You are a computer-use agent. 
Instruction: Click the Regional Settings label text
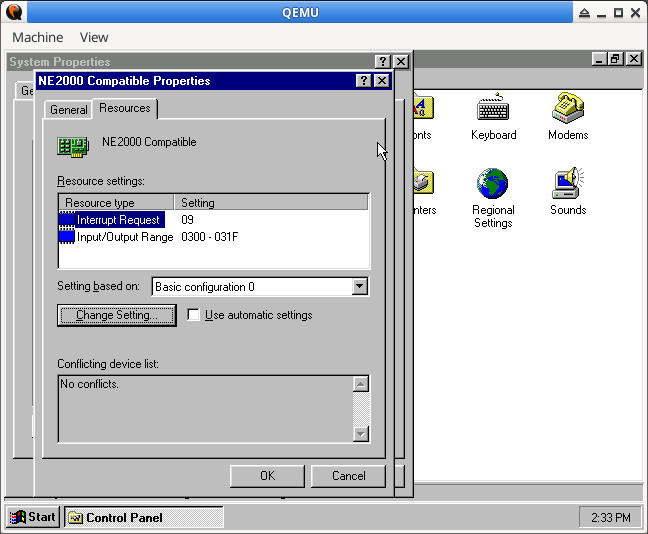click(493, 216)
